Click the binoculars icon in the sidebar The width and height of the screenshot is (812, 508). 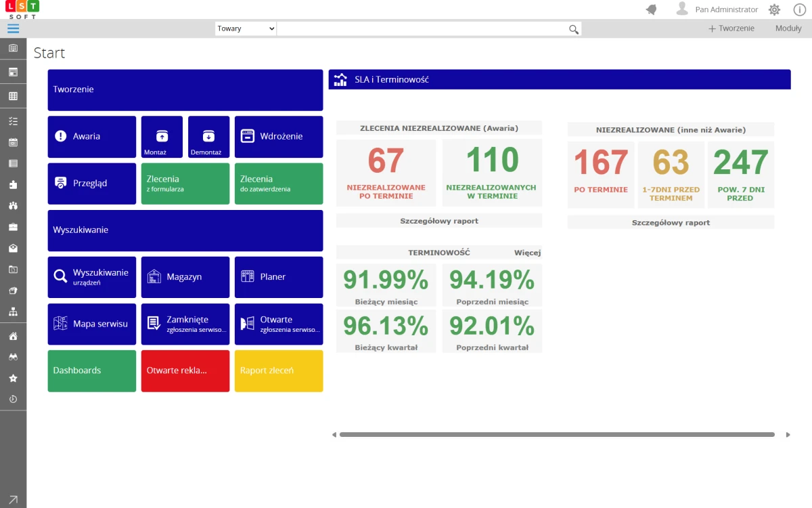13,357
